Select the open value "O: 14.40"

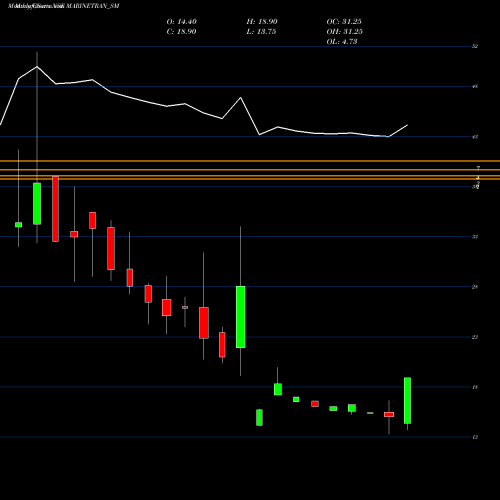coord(182,22)
